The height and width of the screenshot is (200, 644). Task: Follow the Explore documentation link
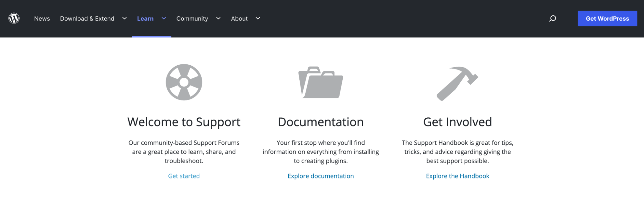(321, 176)
